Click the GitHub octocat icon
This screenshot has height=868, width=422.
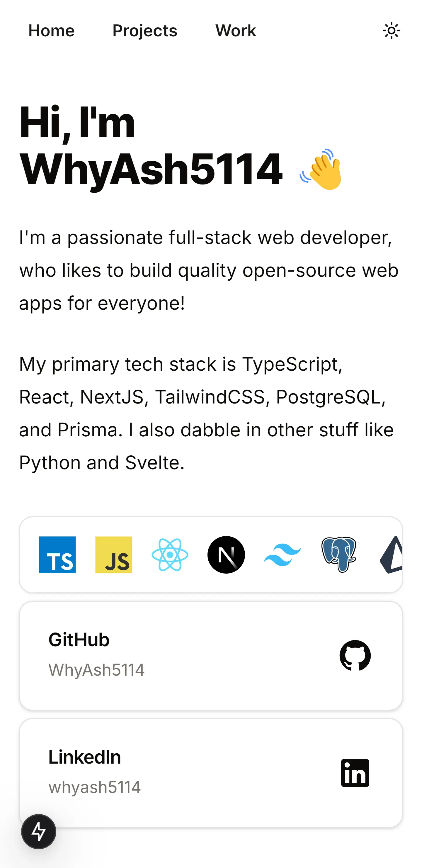355,655
